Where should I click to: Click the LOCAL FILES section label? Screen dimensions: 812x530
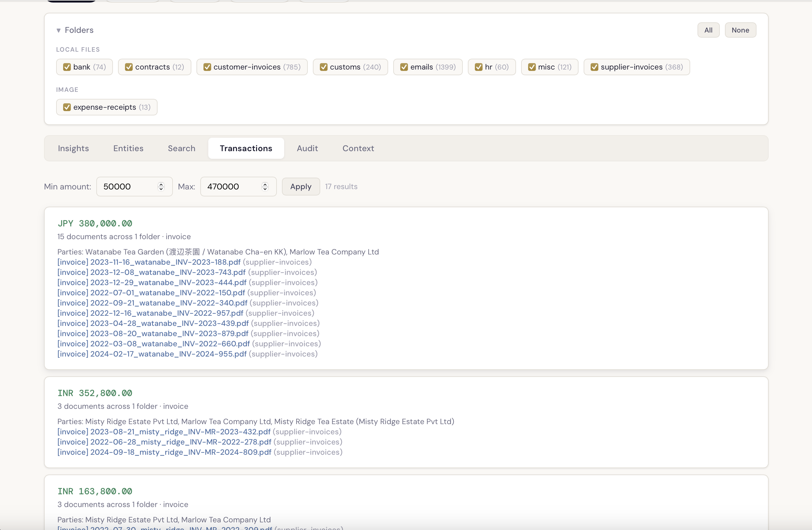(x=78, y=49)
